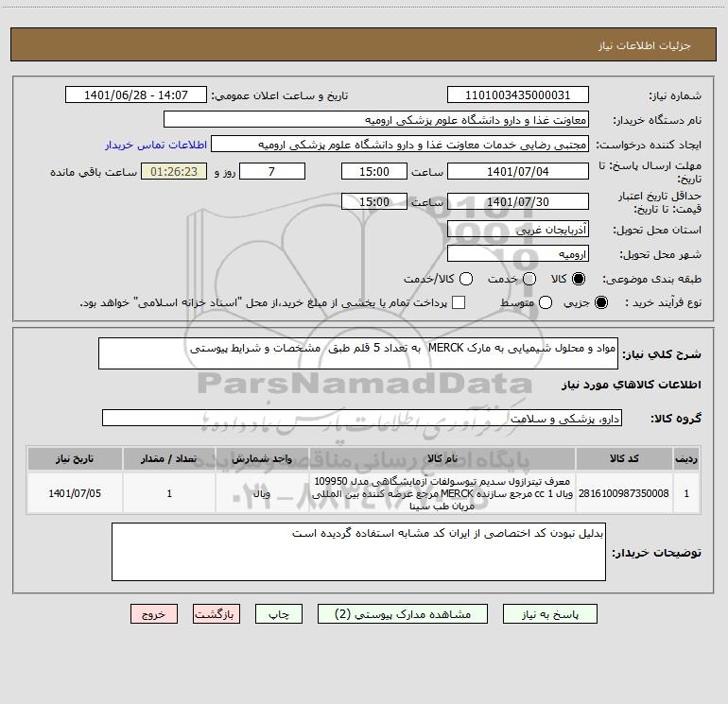Click the product code 2816100987350008

point(624,493)
